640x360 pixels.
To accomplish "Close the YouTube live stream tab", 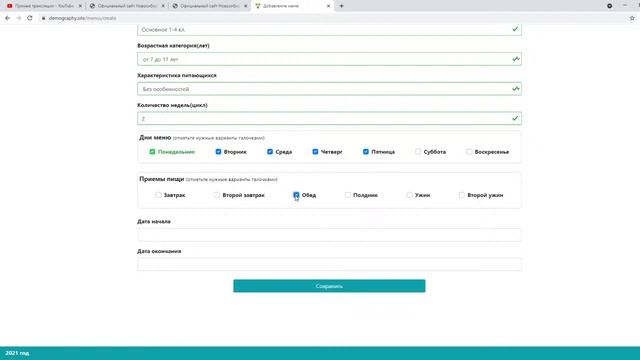I will coord(80,6).
